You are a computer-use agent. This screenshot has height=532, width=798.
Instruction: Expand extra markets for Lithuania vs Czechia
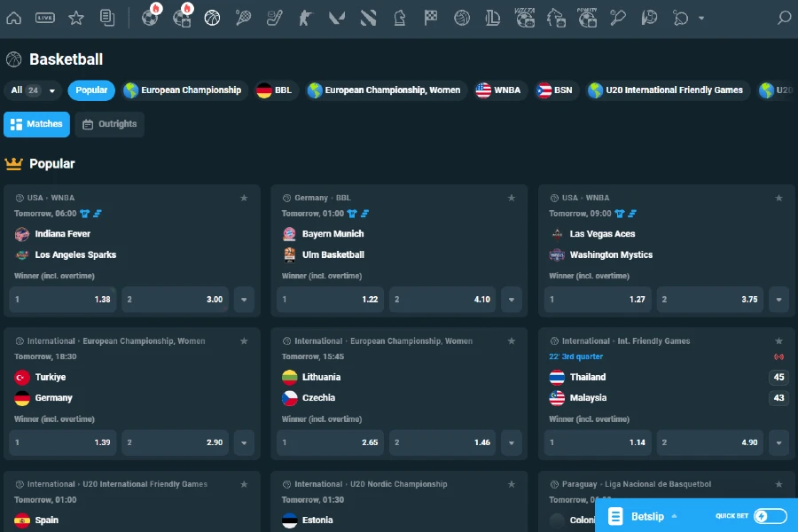coord(511,442)
